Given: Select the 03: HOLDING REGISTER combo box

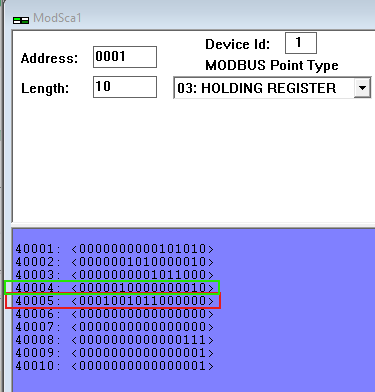Looking at the screenshot, I should tap(272, 88).
